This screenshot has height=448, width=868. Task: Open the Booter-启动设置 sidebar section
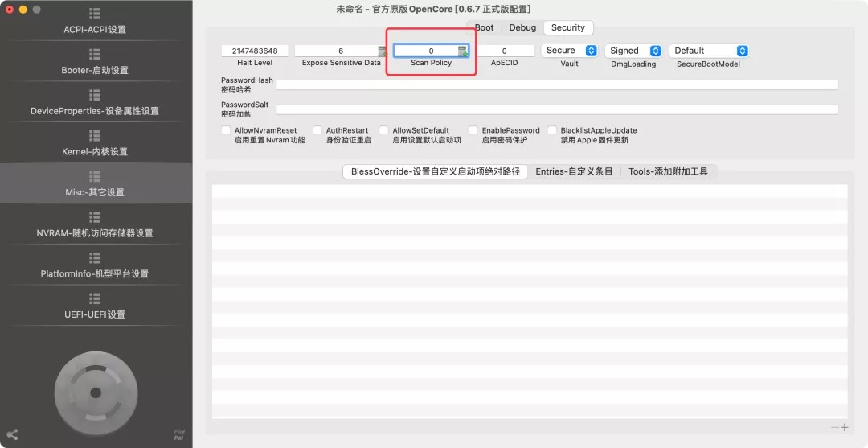pos(95,61)
